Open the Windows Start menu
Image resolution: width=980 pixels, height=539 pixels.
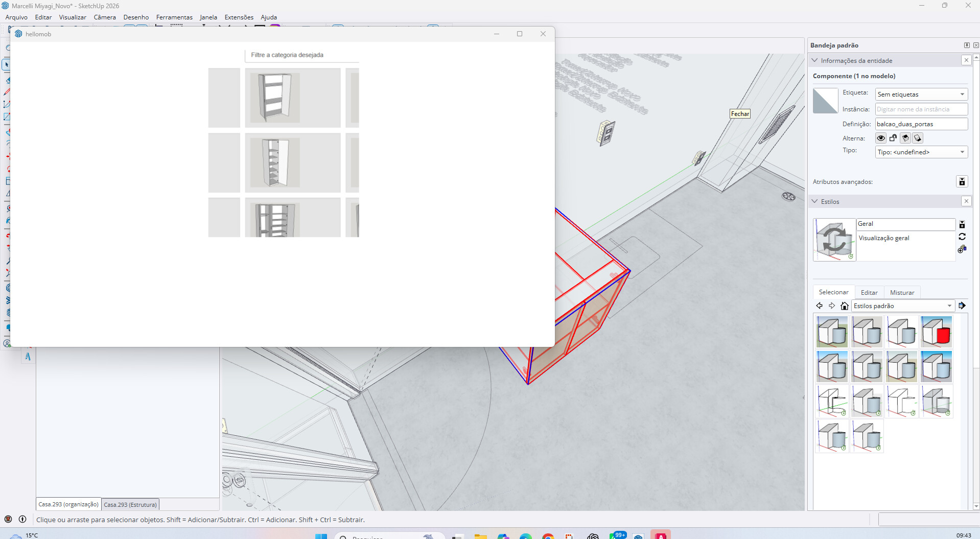click(x=321, y=536)
